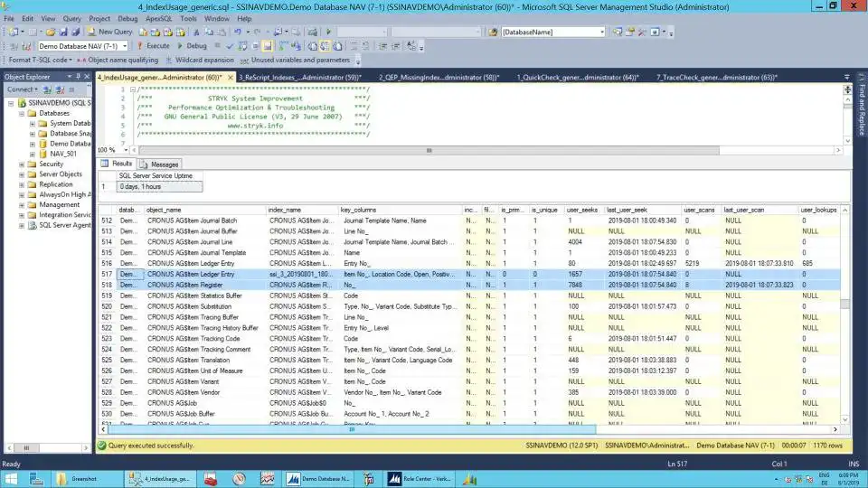The height and width of the screenshot is (488, 868).
Task: Collapse the SSINAVDEMO server node
Action: 11,103
